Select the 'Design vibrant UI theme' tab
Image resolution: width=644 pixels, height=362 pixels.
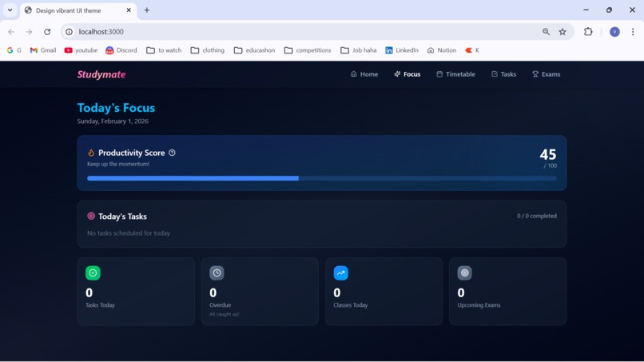[78, 10]
